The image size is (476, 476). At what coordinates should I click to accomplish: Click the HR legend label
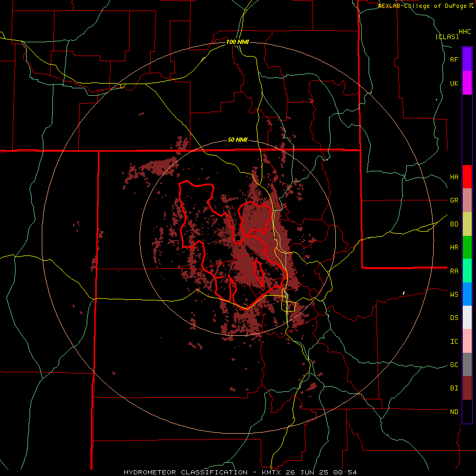tap(454, 248)
